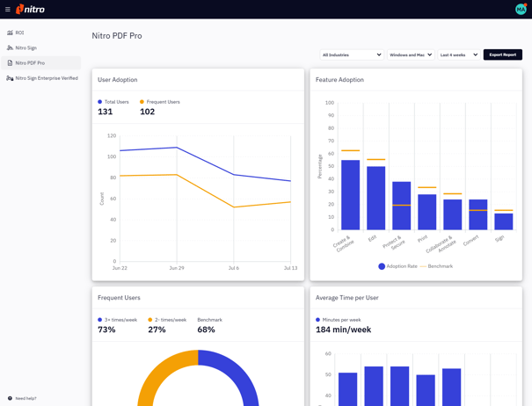Click the Nitro Sign Enterprise Verified icon
This screenshot has width=532, height=406.
coord(10,78)
